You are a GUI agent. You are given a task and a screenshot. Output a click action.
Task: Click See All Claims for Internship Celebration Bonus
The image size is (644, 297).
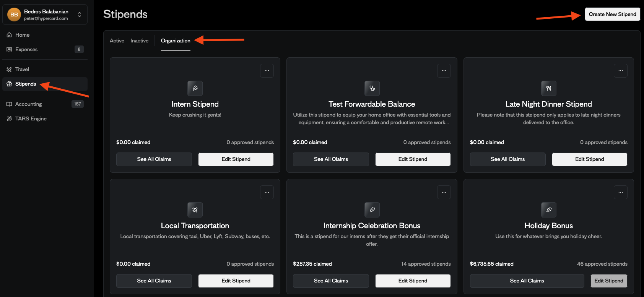coord(331,281)
